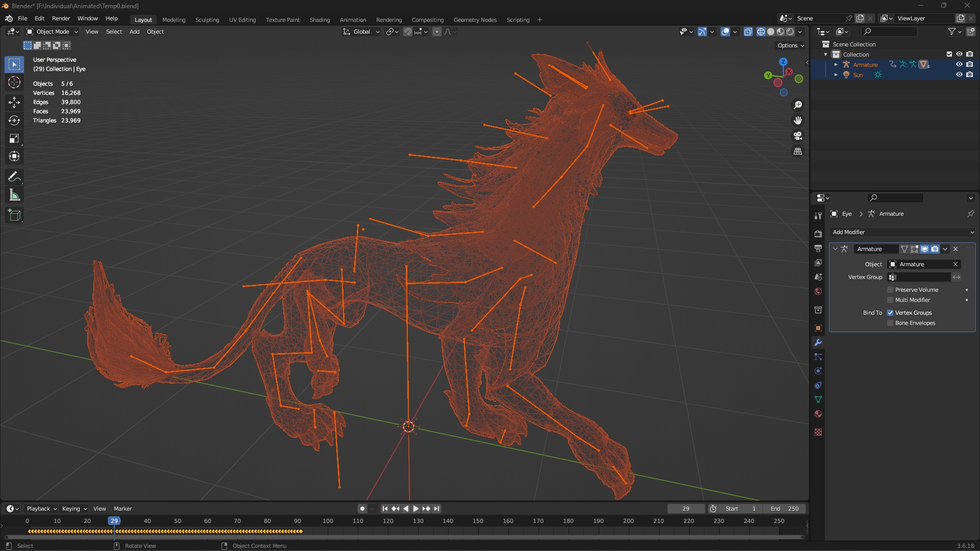
Task: Open the Render menu
Action: tap(61, 18)
